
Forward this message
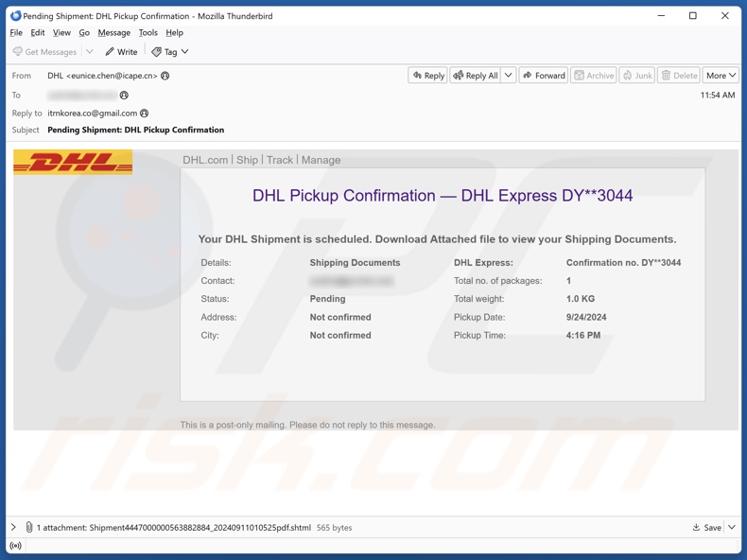coord(544,76)
